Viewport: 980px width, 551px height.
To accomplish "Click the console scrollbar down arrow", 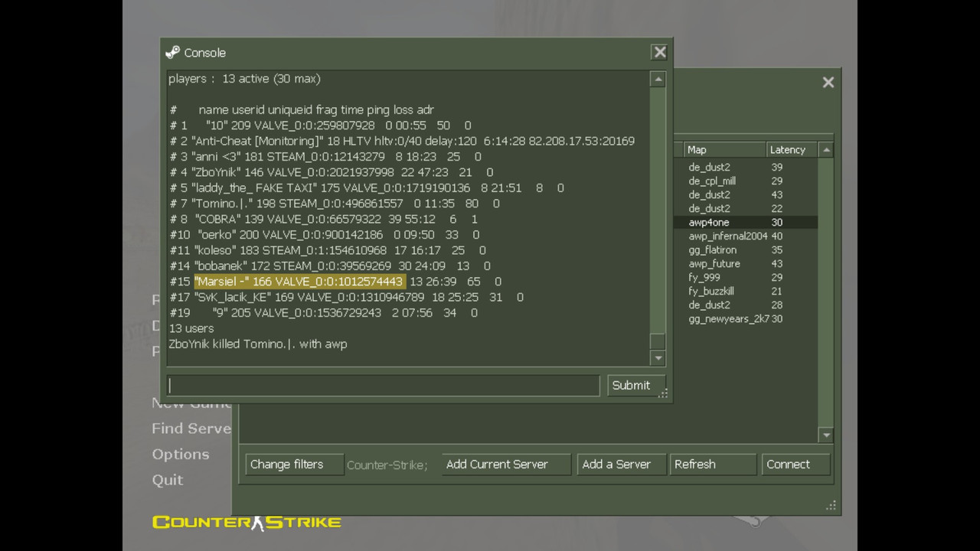I will point(658,357).
